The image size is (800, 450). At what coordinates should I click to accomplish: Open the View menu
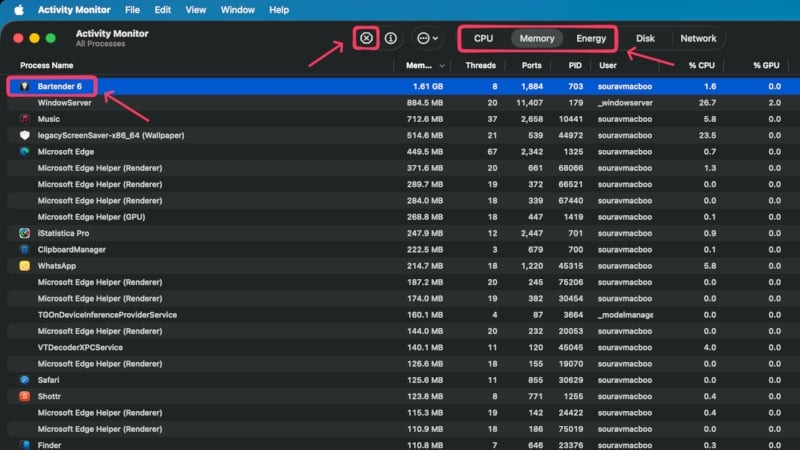click(x=195, y=10)
